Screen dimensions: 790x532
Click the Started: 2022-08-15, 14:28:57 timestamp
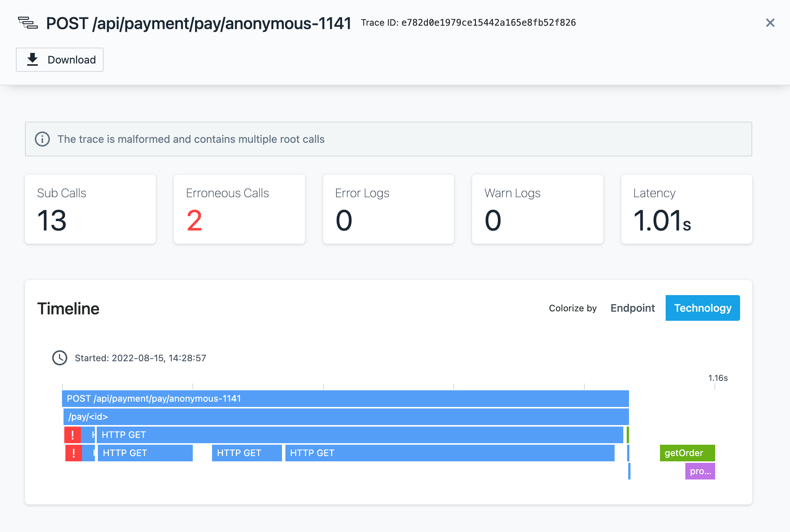(141, 358)
